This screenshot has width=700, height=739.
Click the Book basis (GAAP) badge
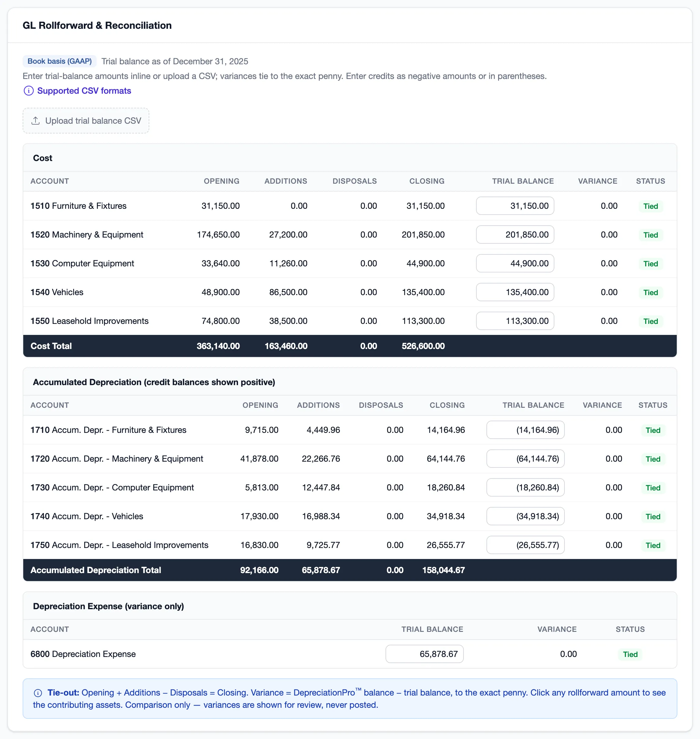click(60, 61)
